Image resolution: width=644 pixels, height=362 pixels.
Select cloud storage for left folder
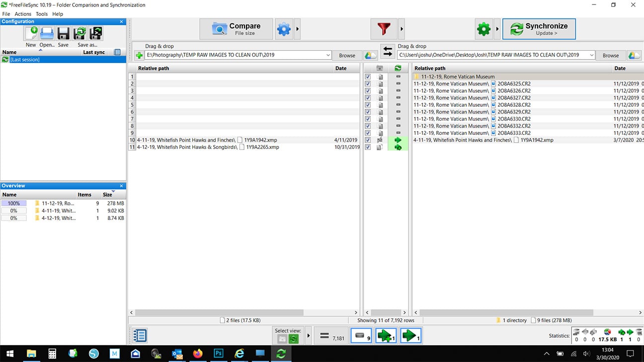click(x=370, y=55)
